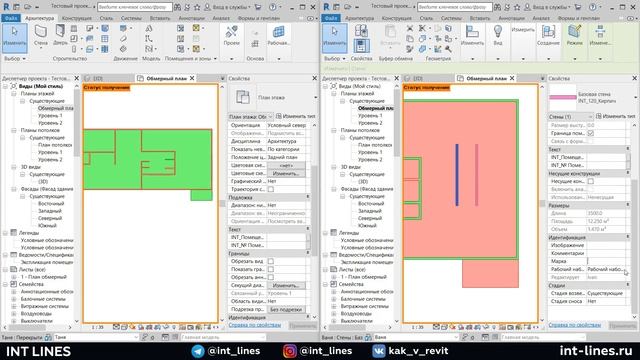Toggle Показать гра... checkbox in left Properties
This screenshot has width=640, height=360.
click(271, 269)
